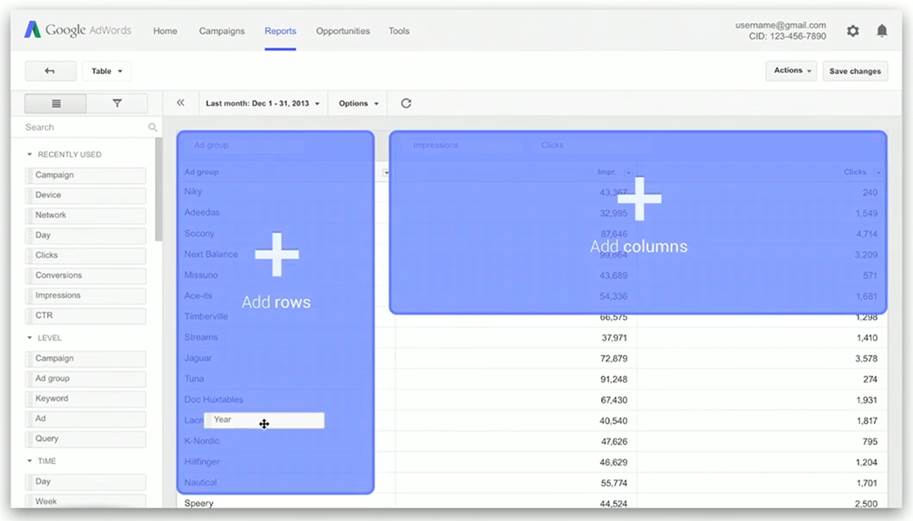Open the Actions dropdown
Screen dimensions: 913x521
pos(791,70)
